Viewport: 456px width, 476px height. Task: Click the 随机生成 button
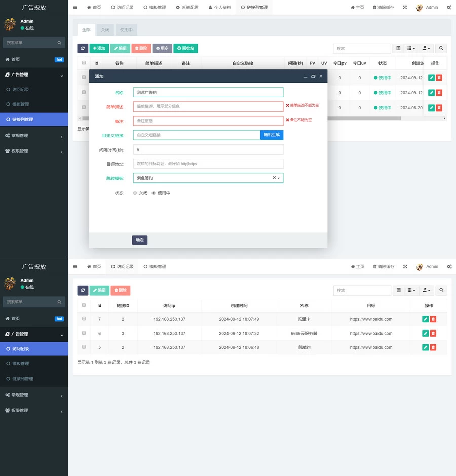(272, 135)
